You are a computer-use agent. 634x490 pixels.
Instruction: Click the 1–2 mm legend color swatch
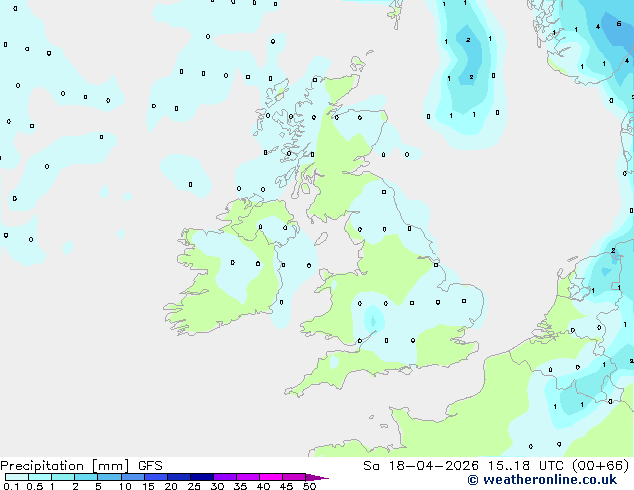[x=63, y=477]
